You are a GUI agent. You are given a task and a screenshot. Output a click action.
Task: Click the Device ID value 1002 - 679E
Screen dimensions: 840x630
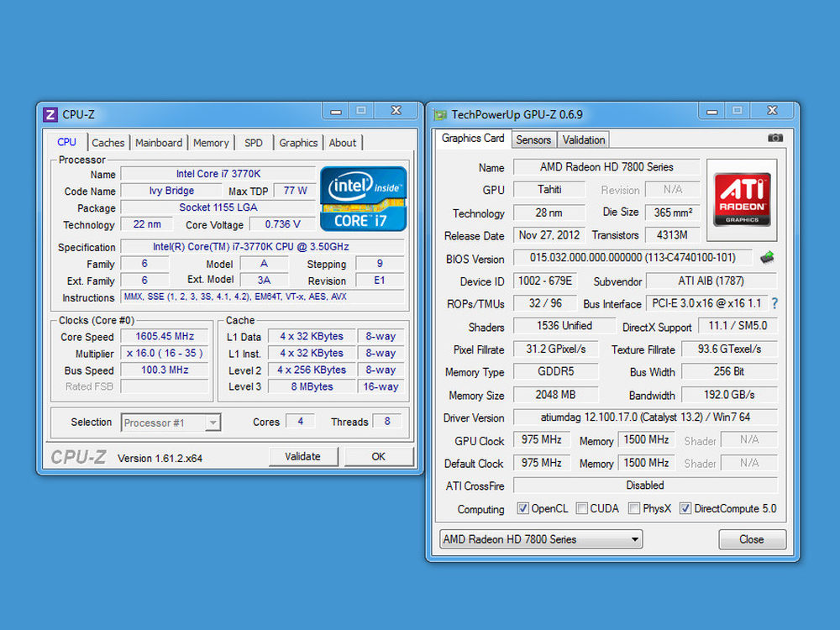pos(545,281)
